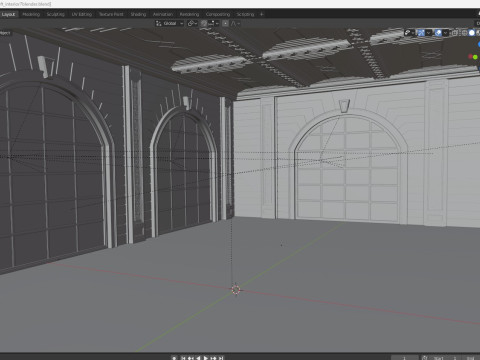Add a new workspace with plus button
The height and width of the screenshot is (360, 480).
(261, 14)
